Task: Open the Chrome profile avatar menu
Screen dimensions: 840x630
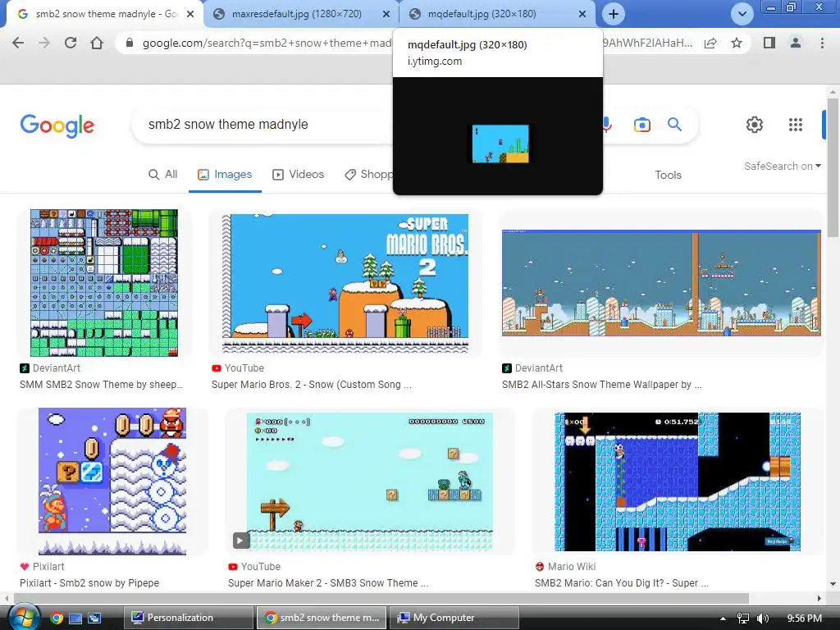Action: (796, 43)
